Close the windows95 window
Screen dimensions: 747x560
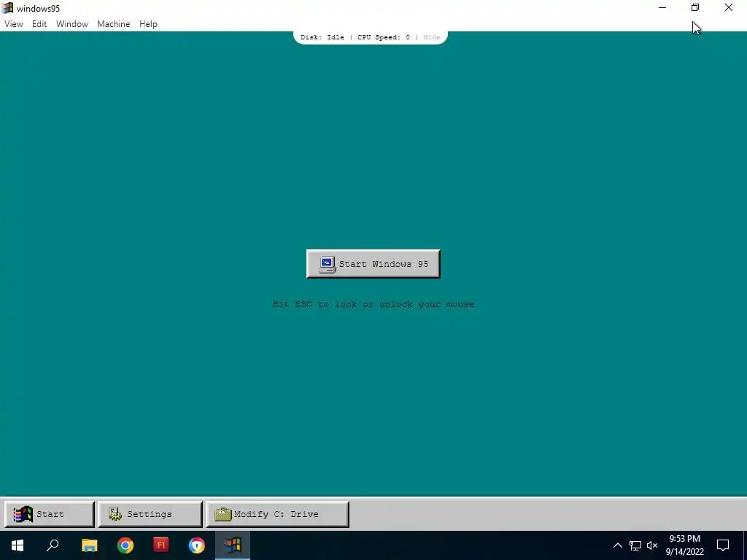(729, 7)
